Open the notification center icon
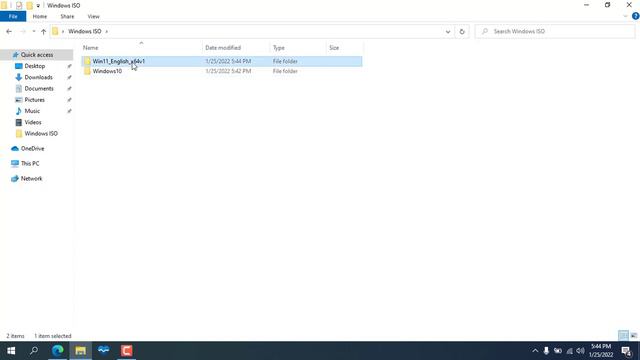This screenshot has height=360, width=640. (627, 351)
